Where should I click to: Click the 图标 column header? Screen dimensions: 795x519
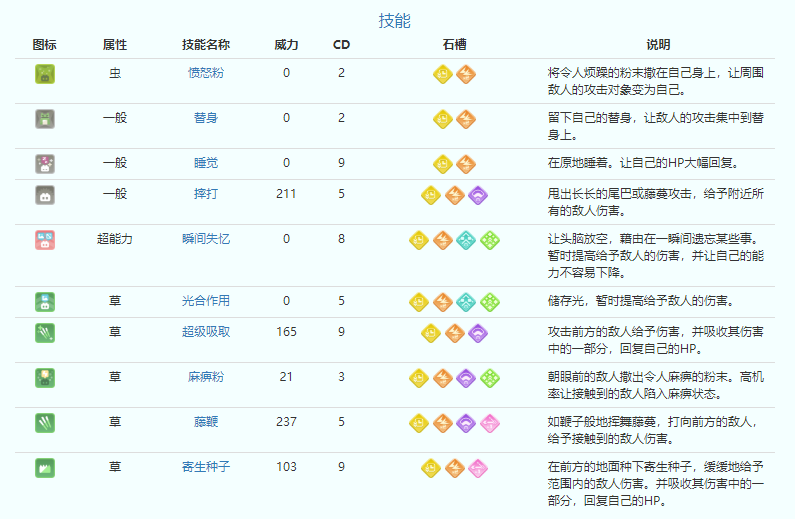(x=45, y=45)
